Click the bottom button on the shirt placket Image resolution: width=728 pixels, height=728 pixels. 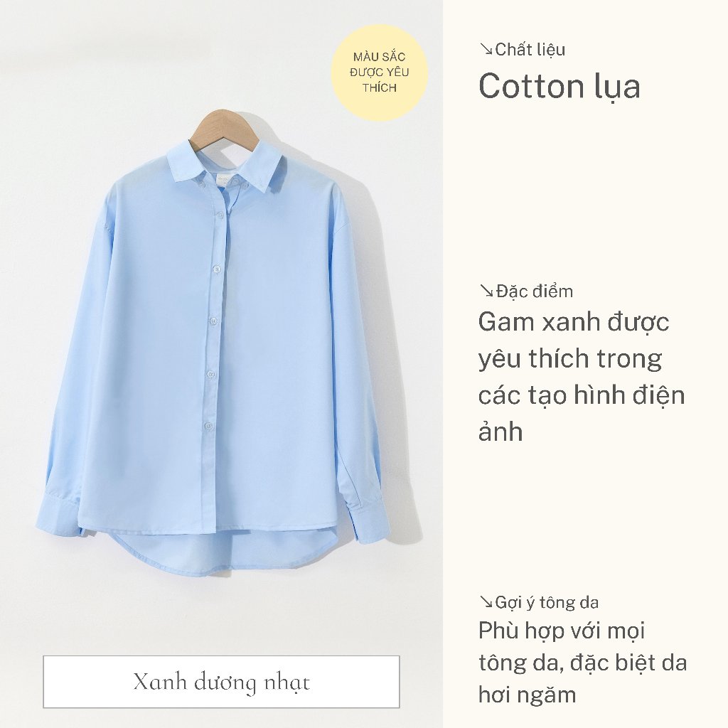[208, 425]
